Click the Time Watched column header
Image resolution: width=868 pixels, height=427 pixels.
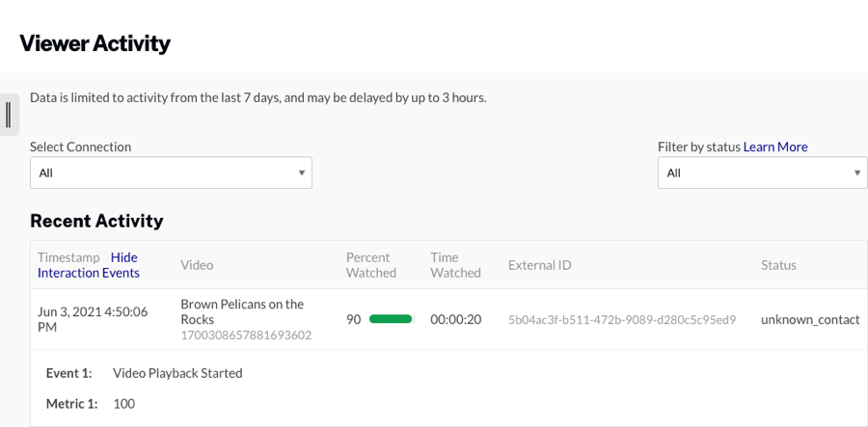[x=455, y=265]
